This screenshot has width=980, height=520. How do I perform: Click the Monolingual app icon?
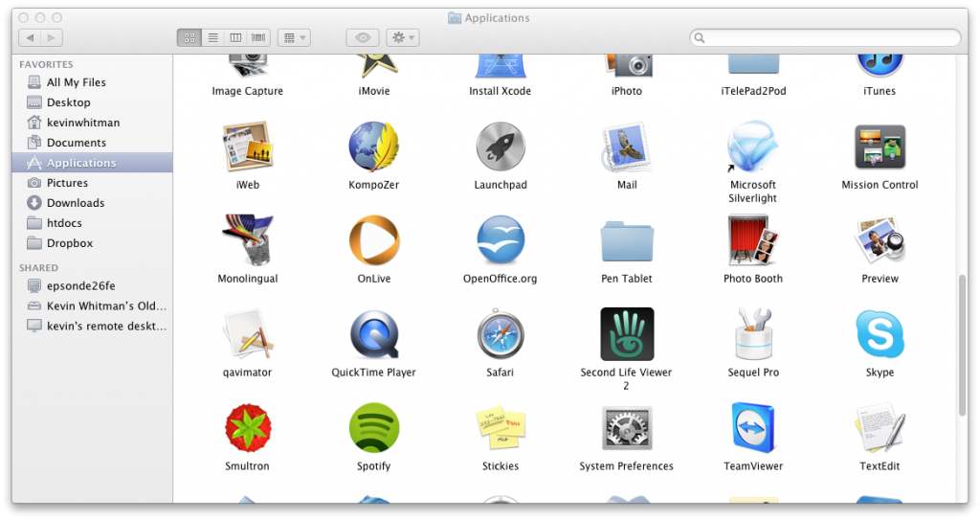[x=248, y=240]
